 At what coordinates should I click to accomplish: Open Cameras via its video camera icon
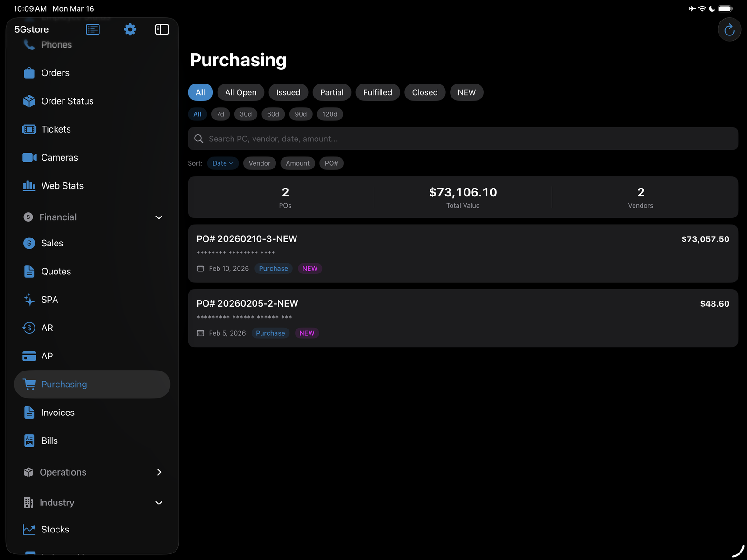coord(28,157)
